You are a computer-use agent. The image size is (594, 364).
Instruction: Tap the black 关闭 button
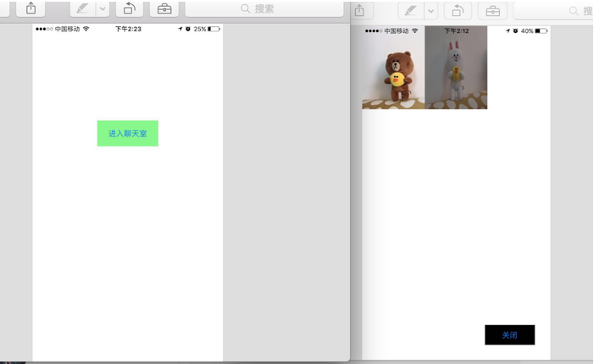509,335
